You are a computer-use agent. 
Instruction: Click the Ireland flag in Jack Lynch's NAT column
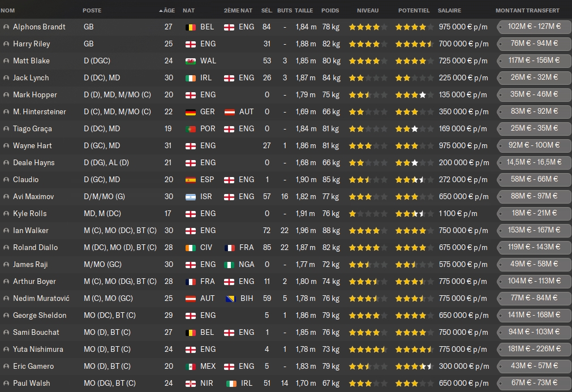pyautogui.click(x=191, y=77)
